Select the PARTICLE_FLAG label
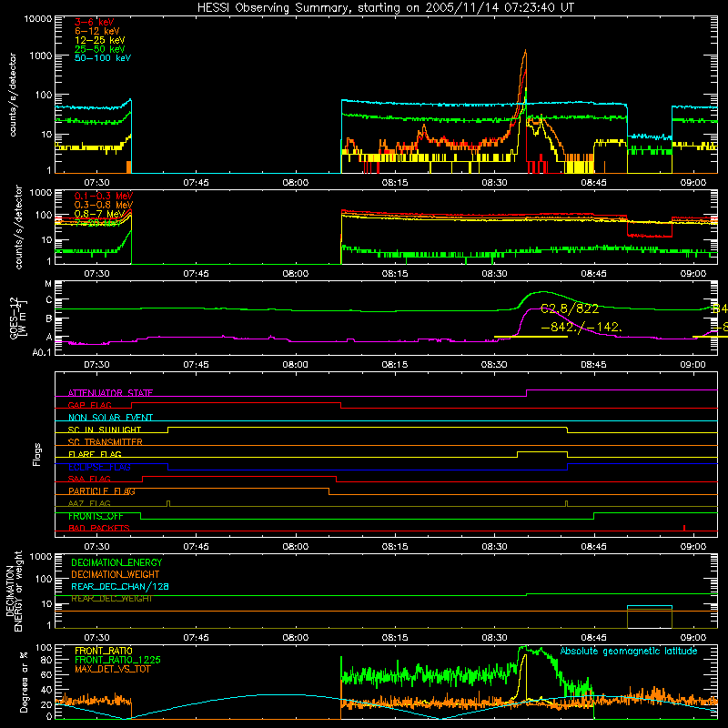 tap(102, 491)
